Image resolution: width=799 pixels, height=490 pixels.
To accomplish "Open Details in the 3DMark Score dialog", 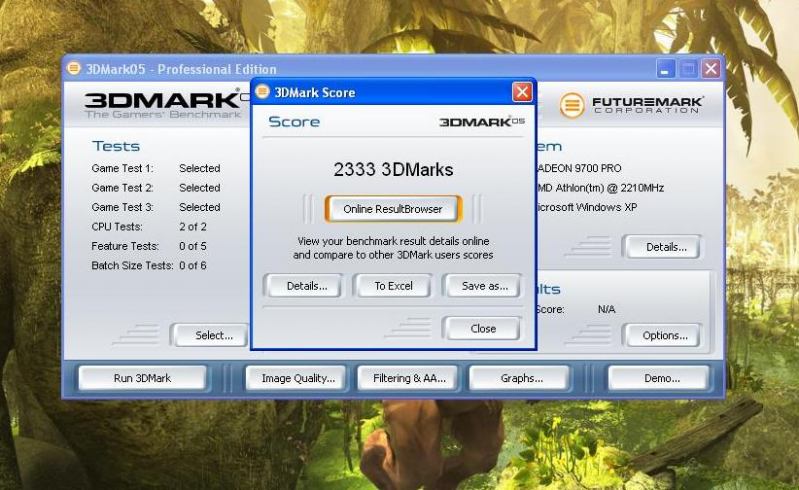I will coord(307,286).
